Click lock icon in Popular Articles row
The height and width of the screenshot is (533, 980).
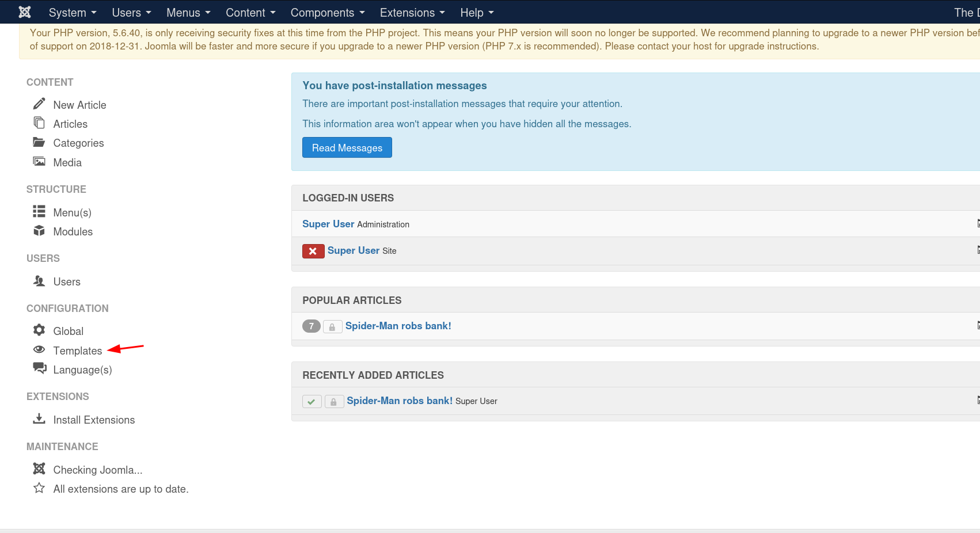[332, 327]
